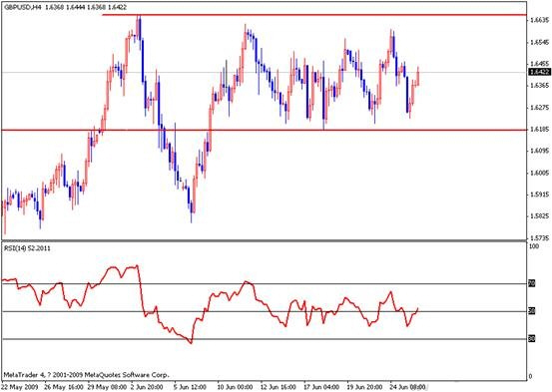Click the 22 May 2009 date label
Image resolution: width=552 pixels, height=392 pixels.
pos(19,387)
